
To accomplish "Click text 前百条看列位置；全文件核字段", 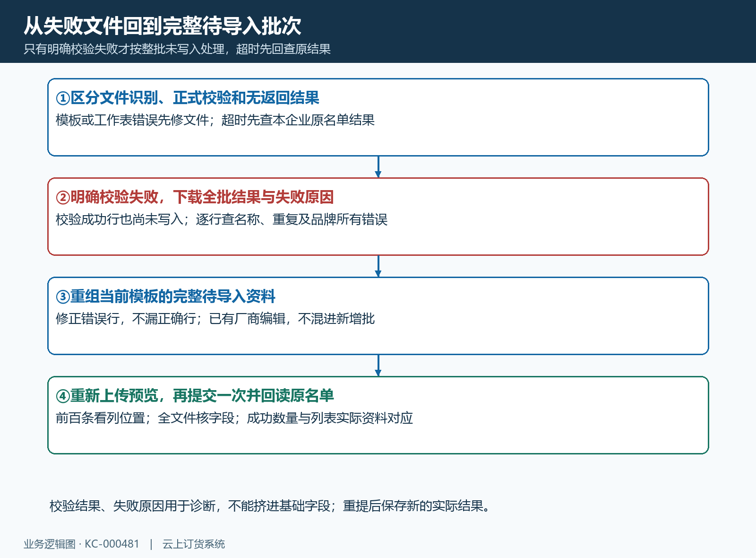I will click(145, 418).
